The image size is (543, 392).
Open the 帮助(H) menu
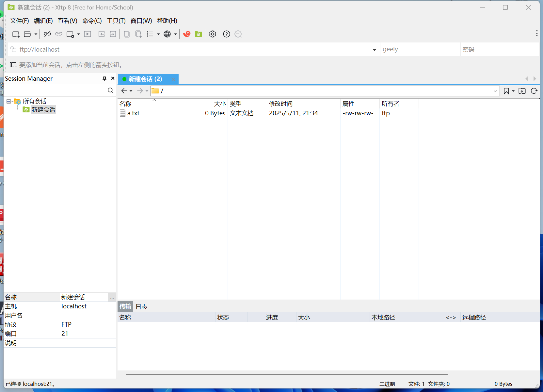[167, 21]
